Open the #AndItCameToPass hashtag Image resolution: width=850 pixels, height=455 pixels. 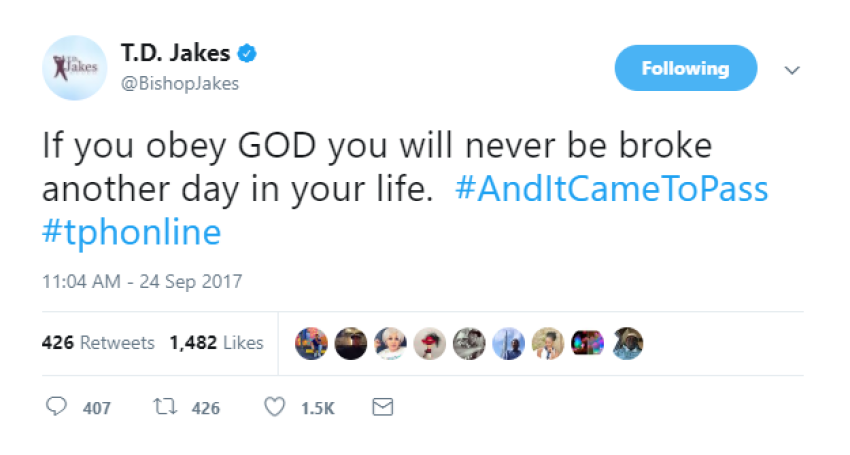(611, 189)
